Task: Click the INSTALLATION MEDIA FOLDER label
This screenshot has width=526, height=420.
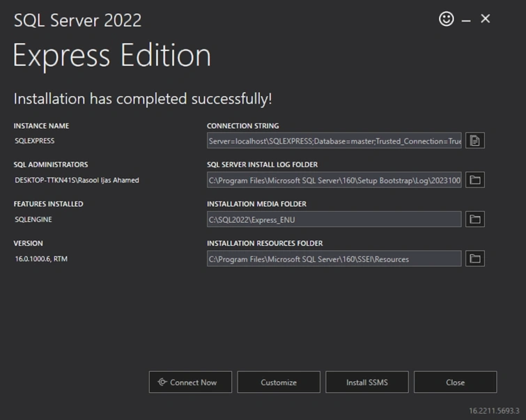Action: pos(256,204)
